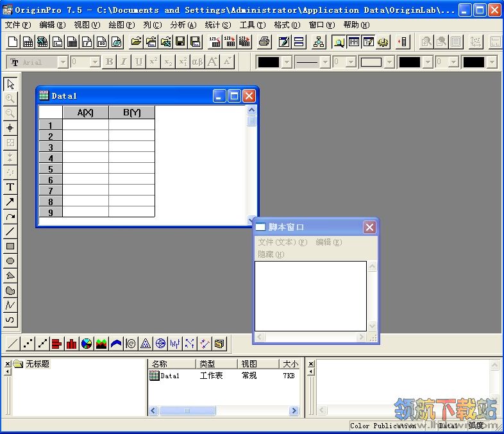504x434 pixels.
Task: Select the Rectangle drawing tool
Action: 10,246
